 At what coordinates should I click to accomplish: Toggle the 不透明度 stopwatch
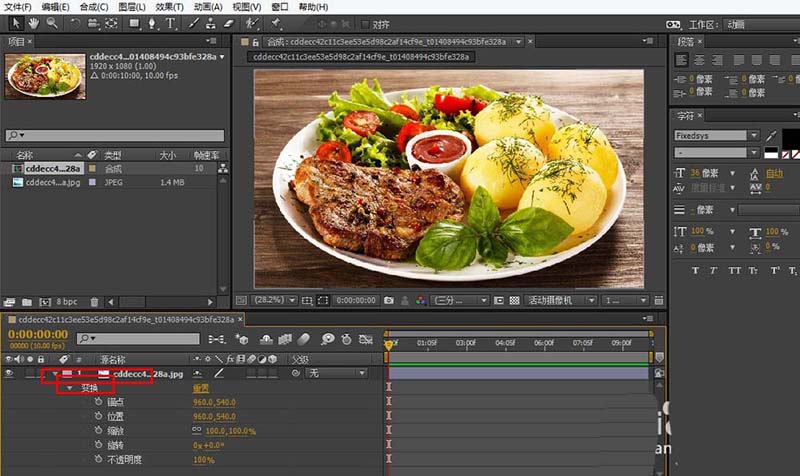98,459
